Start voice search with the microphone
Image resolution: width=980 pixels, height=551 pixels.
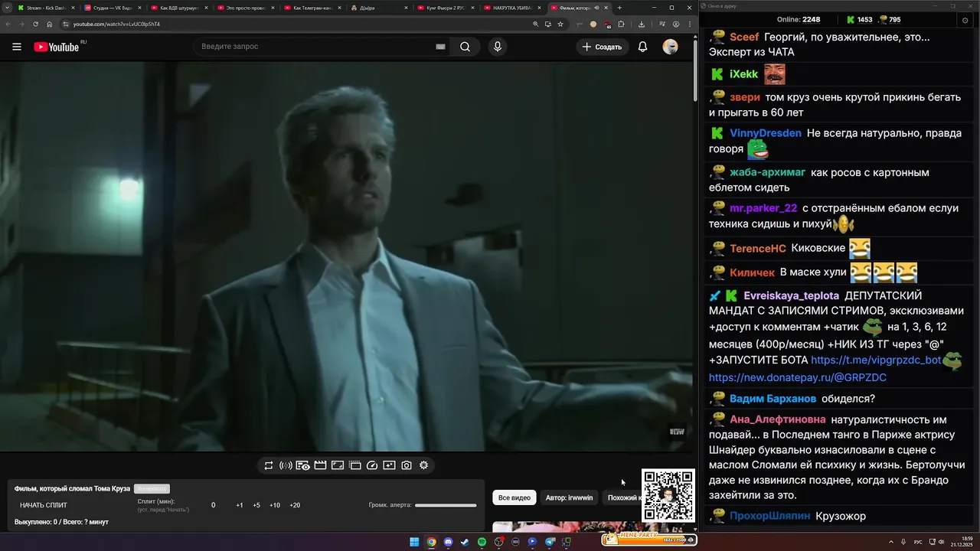498,47
